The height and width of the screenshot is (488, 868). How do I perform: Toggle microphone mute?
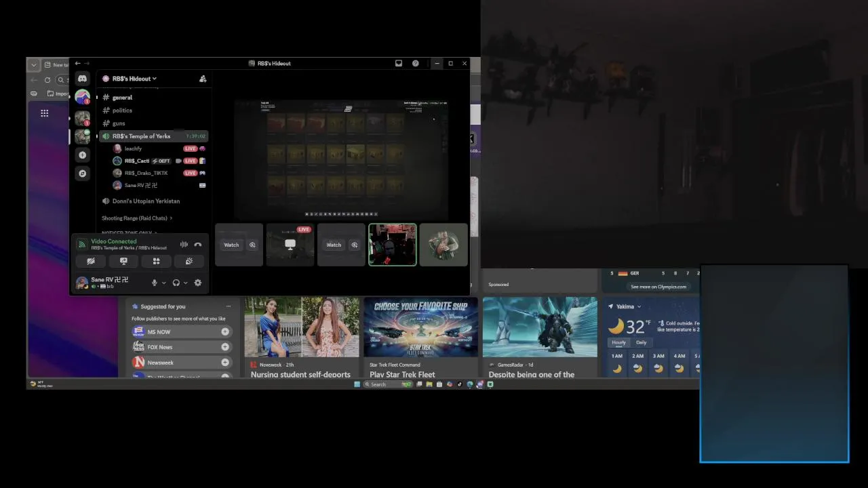click(x=155, y=283)
